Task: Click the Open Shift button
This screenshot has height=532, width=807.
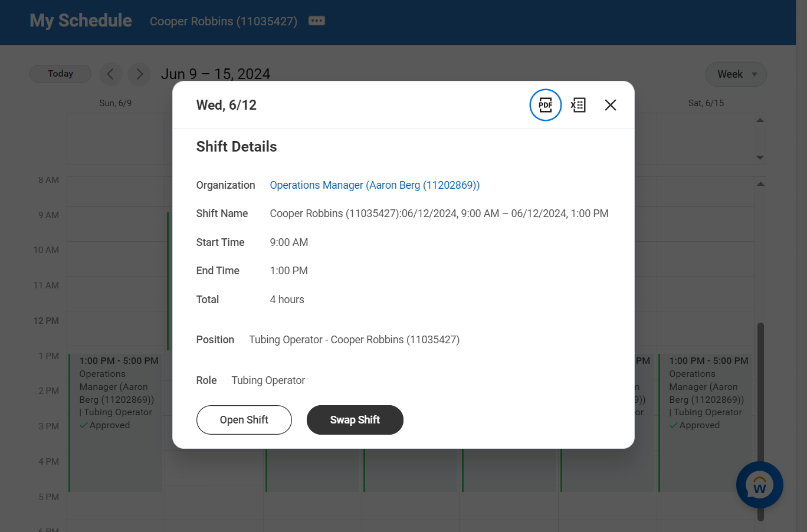Action: (244, 420)
